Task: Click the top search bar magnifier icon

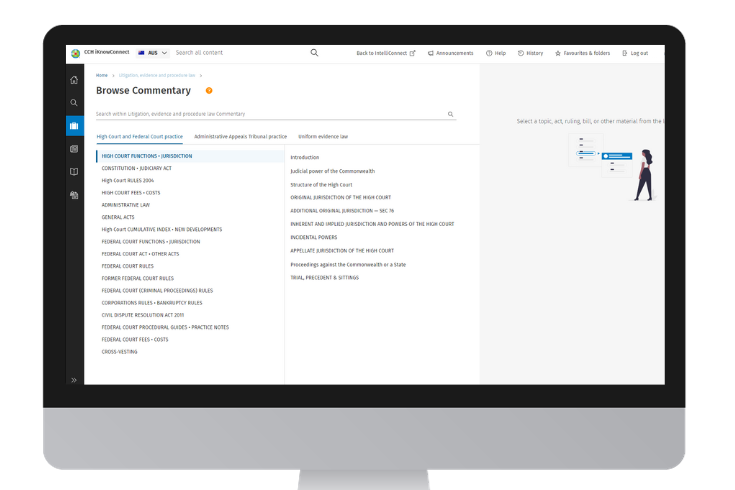Action: (314, 53)
